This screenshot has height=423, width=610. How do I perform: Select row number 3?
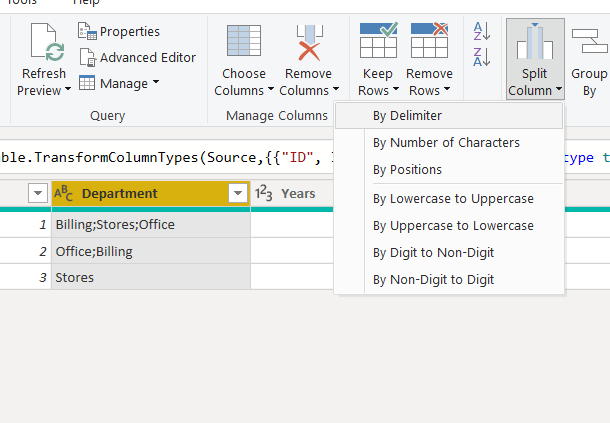pyautogui.click(x=26, y=277)
